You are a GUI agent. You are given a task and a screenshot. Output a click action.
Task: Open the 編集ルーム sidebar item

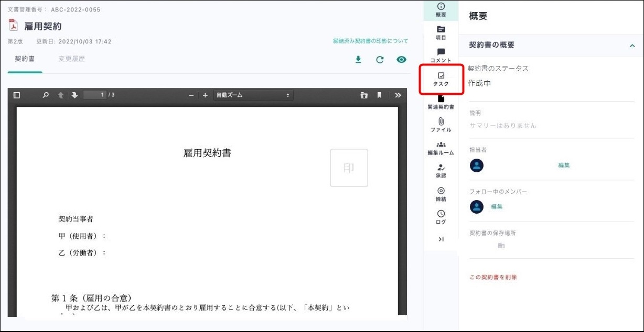441,148
